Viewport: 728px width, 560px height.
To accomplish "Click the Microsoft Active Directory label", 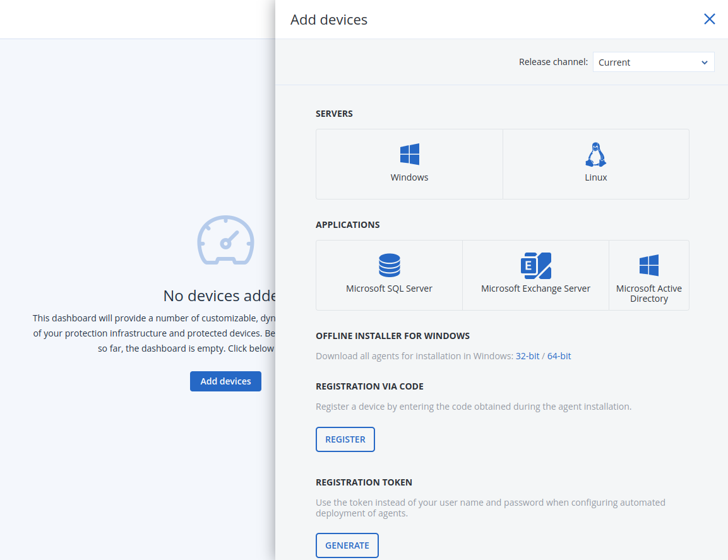I will [x=648, y=294].
